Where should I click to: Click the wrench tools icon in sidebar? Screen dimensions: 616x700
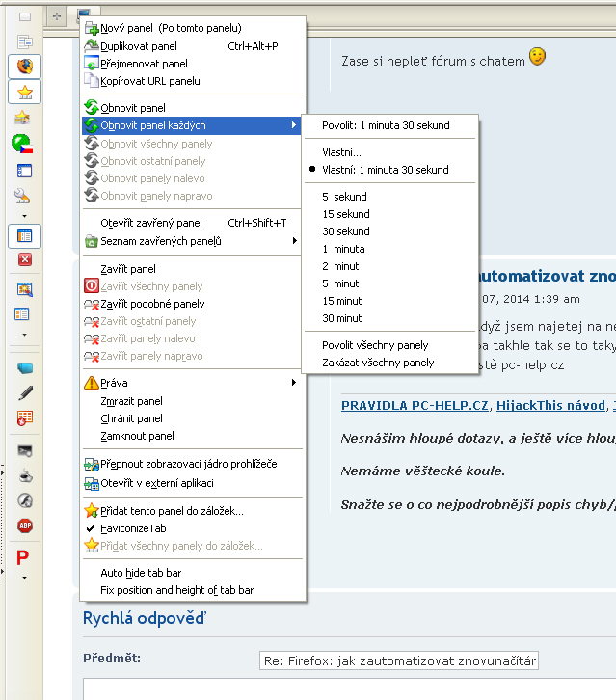coord(24,197)
